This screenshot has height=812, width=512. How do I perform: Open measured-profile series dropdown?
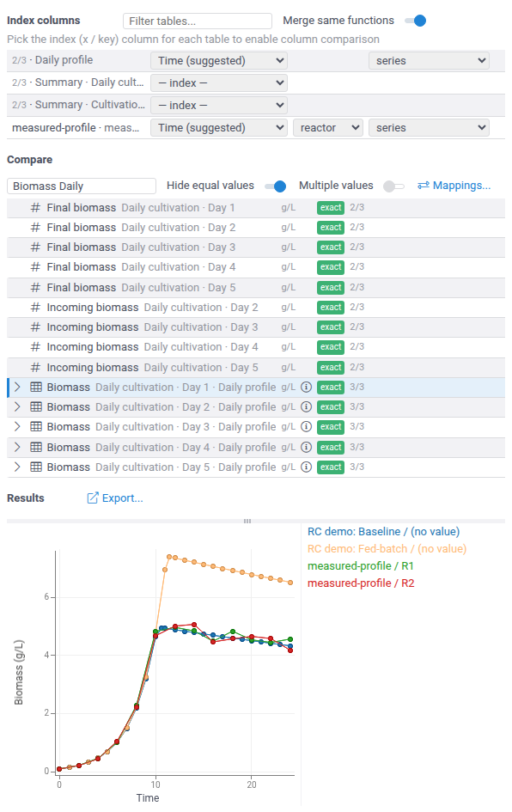(x=429, y=127)
